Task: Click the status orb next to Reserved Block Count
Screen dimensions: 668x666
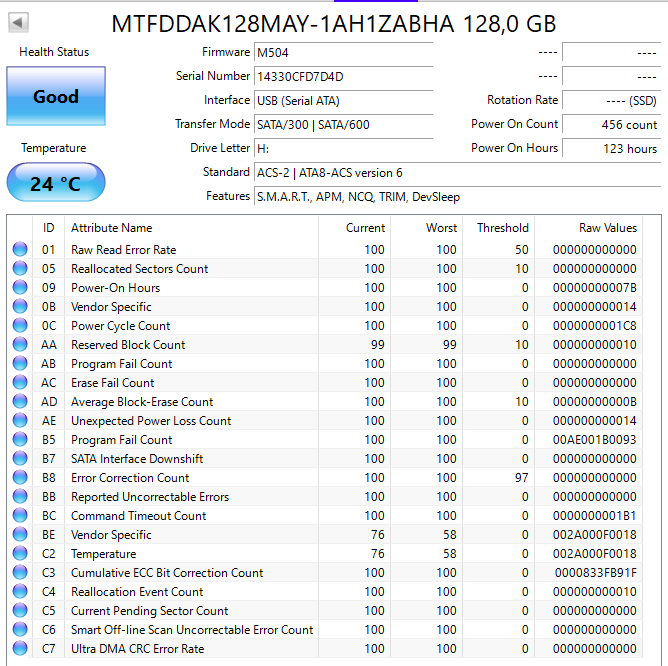Action: point(20,345)
